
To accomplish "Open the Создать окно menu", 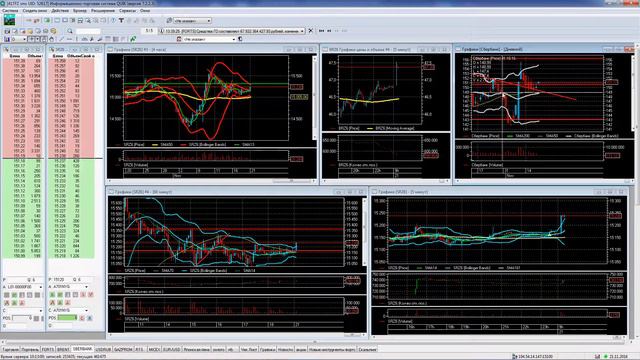I will (x=35, y=11).
